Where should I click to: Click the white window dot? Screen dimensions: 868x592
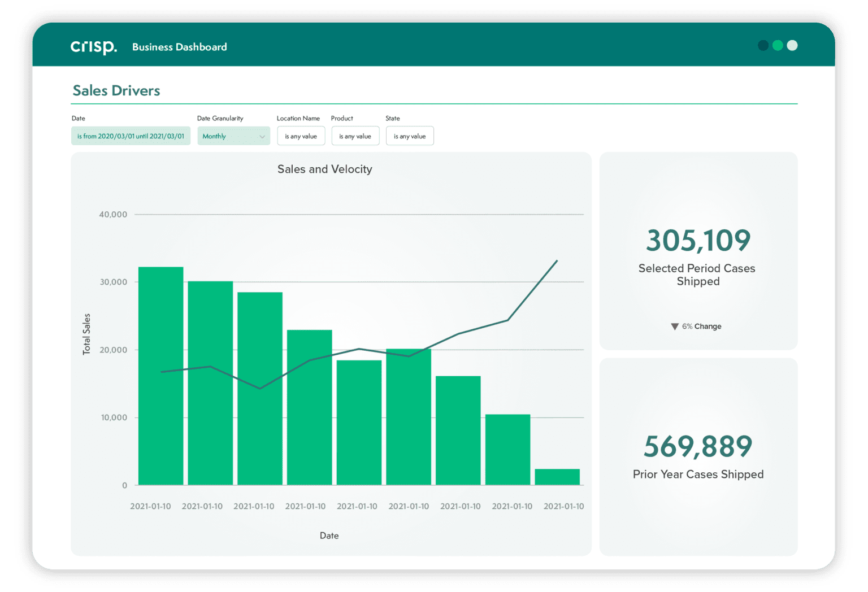[792, 46]
